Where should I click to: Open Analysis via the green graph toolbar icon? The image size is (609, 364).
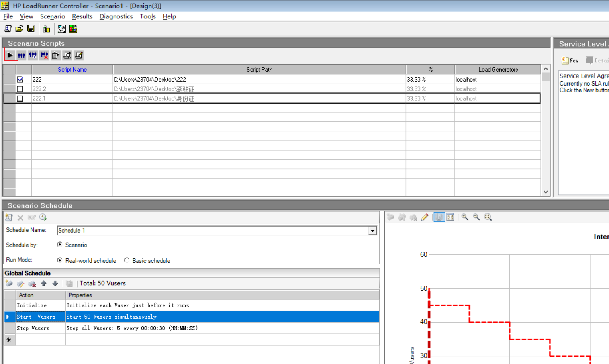(x=73, y=29)
